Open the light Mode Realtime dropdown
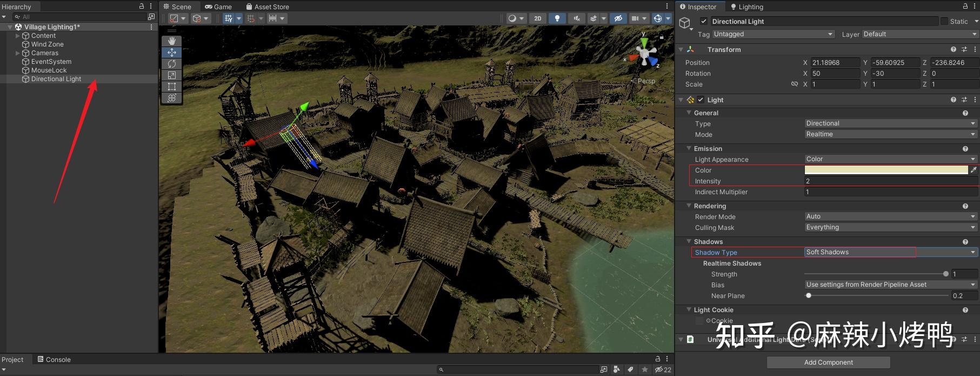This screenshot has width=980, height=376. (x=891, y=134)
